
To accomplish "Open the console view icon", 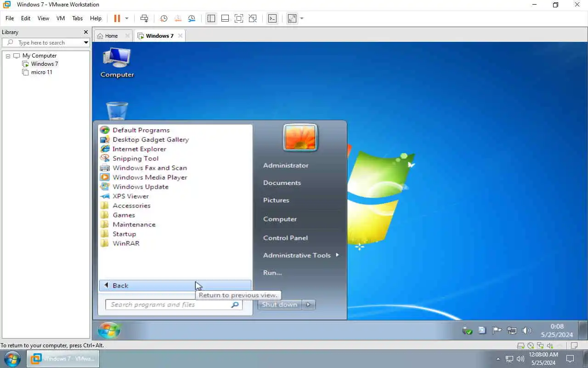I will tap(272, 18).
